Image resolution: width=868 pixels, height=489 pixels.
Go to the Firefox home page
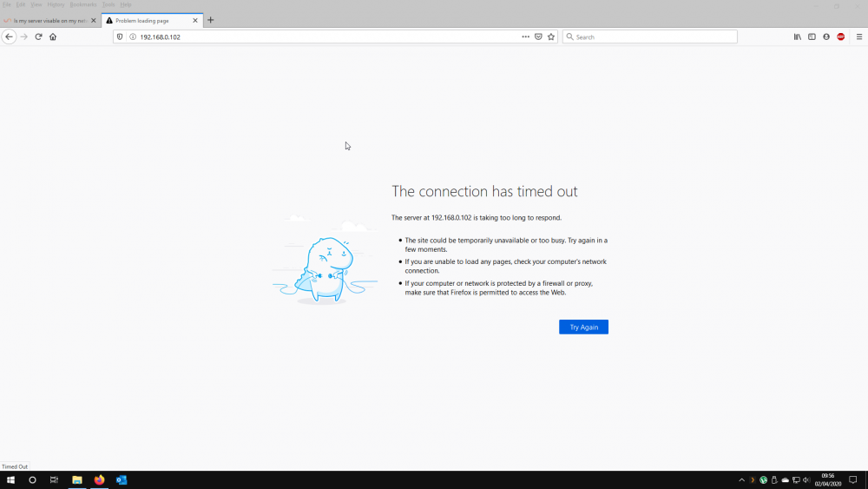53,36
